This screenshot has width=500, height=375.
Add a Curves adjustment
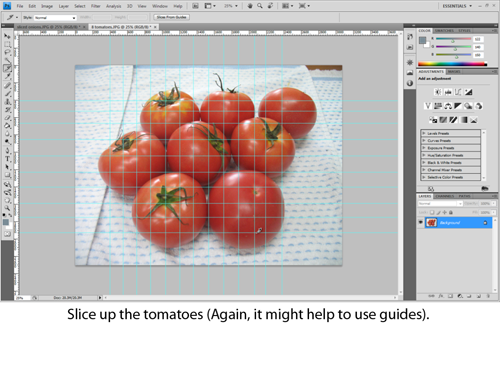pyautogui.click(x=458, y=92)
